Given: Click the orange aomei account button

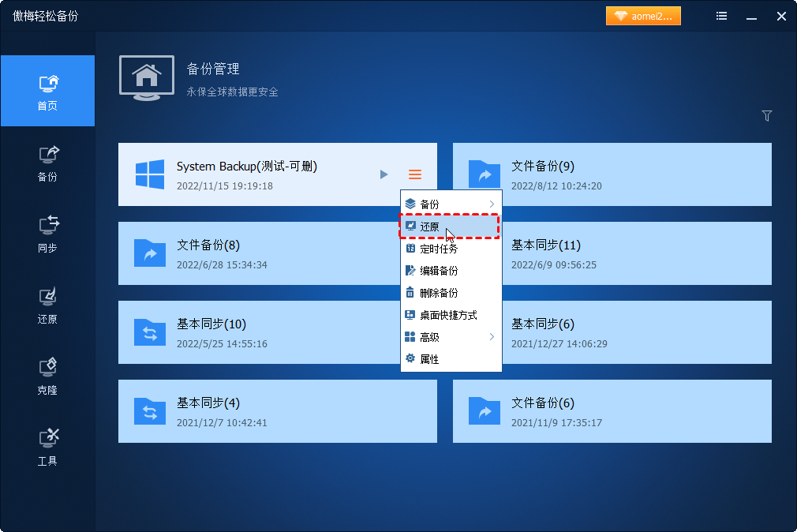Looking at the screenshot, I should [x=643, y=16].
